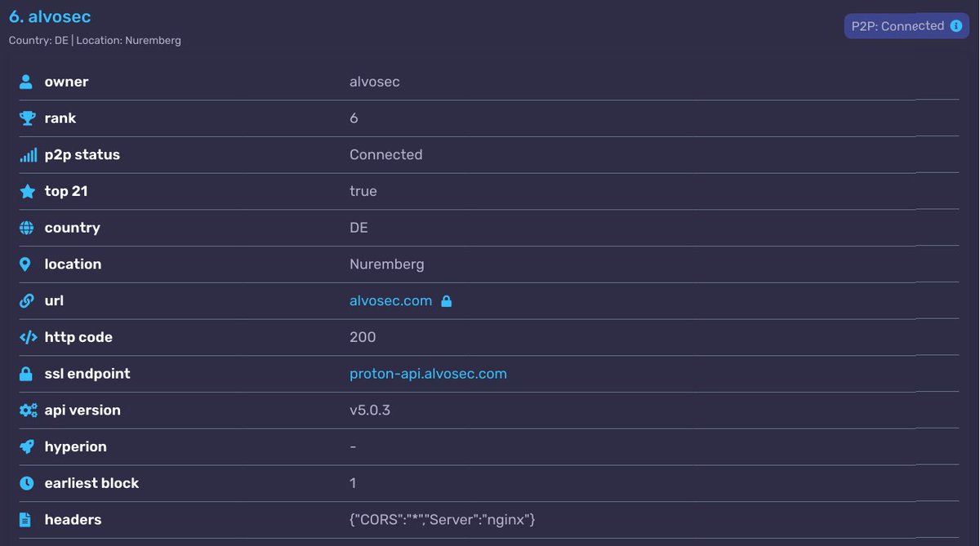The height and width of the screenshot is (546, 980).
Task: Select the earliest block value 1
Action: pos(353,483)
